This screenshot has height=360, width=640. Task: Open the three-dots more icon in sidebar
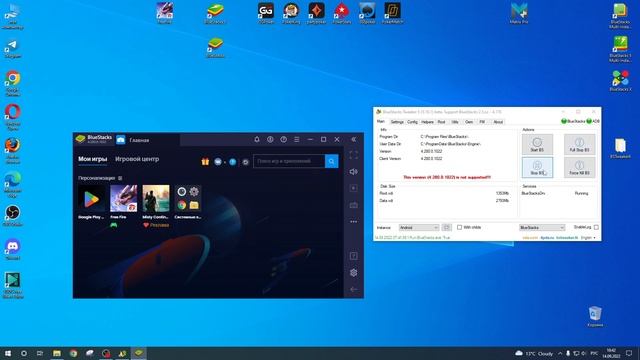pyautogui.click(x=353, y=222)
